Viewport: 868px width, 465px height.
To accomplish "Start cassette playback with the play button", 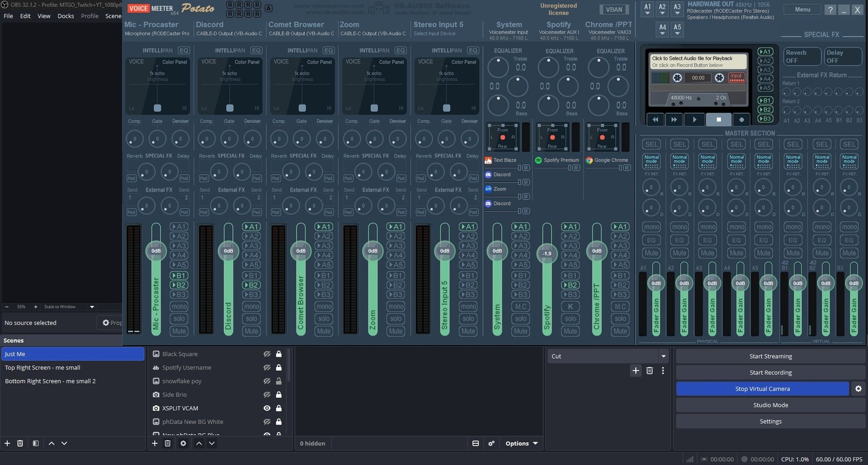I will coord(694,119).
